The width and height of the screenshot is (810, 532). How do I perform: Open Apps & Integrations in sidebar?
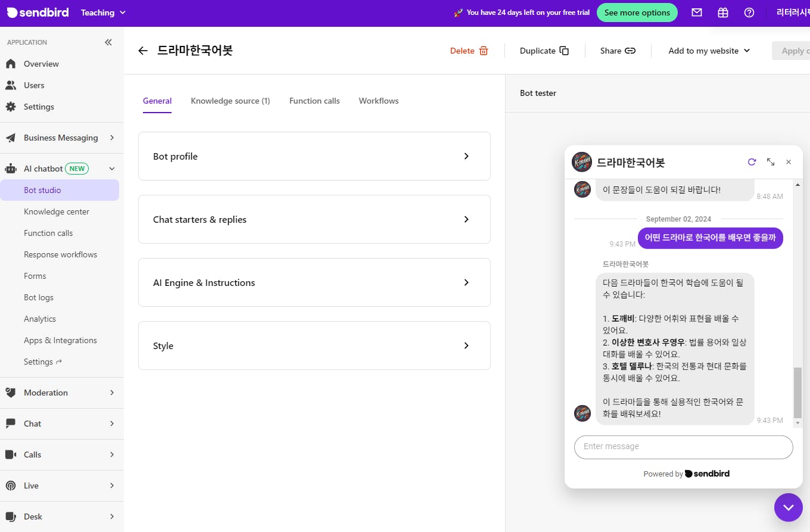(x=60, y=340)
